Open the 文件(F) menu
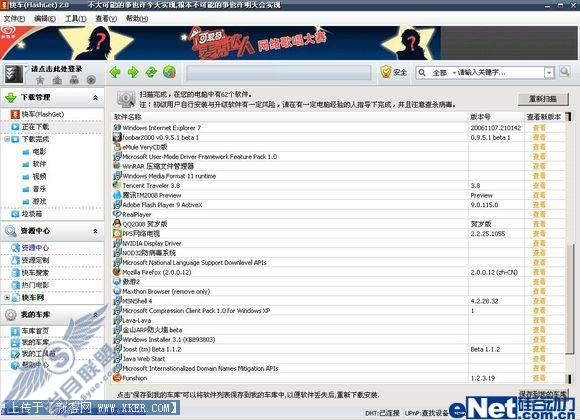Viewport: 580px width, 420px height. (x=14, y=19)
